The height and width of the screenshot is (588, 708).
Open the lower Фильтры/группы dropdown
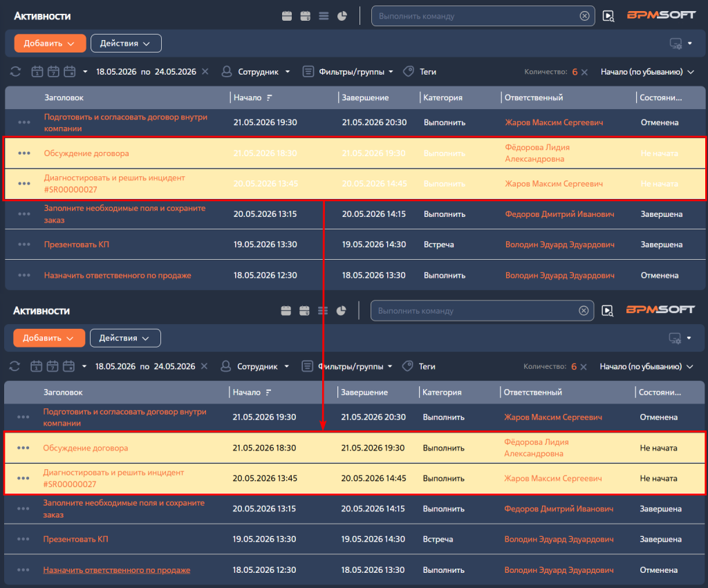point(347,366)
